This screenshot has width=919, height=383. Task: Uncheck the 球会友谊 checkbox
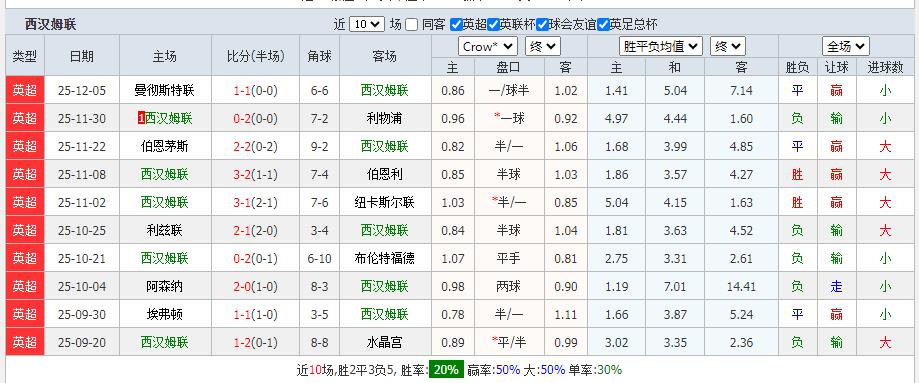[x=542, y=25]
